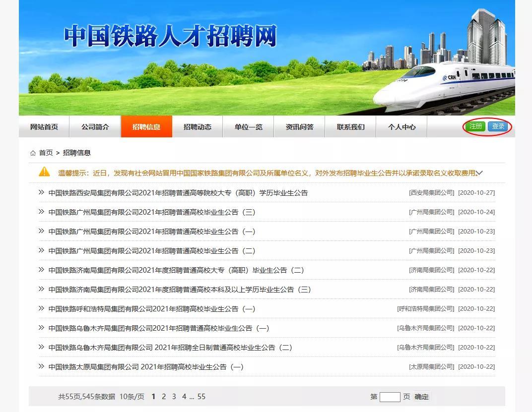This screenshot has width=532, height=412.
Task: Open 乌鲁木齐局 普通高校毕业生公告（一）
Action: point(159,328)
